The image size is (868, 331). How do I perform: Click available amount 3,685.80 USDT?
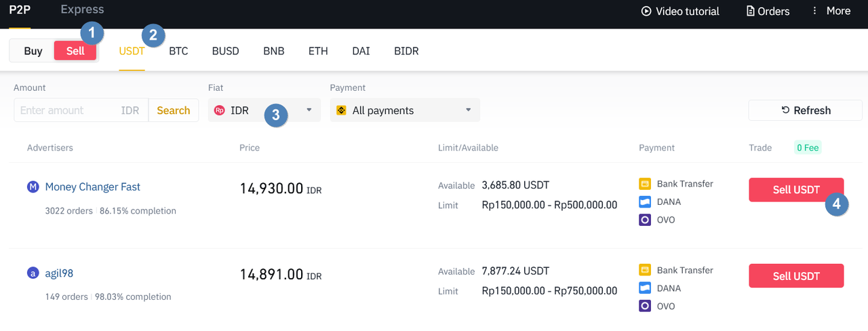pos(515,184)
